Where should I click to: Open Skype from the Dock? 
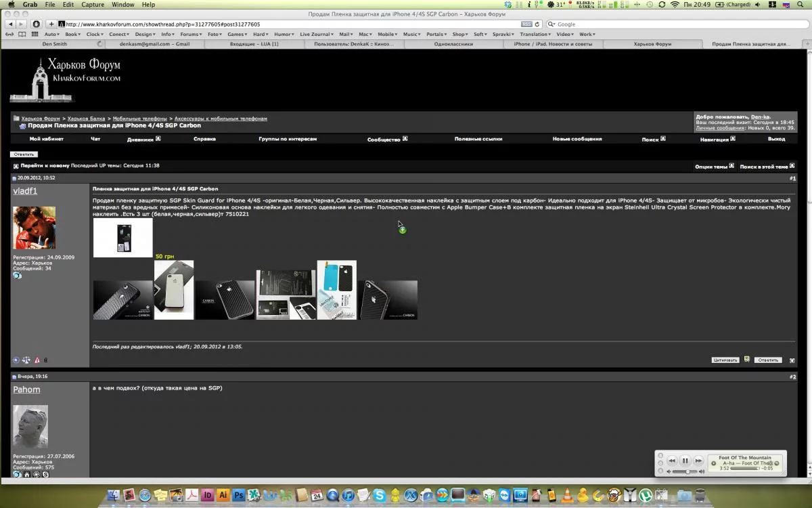click(379, 496)
